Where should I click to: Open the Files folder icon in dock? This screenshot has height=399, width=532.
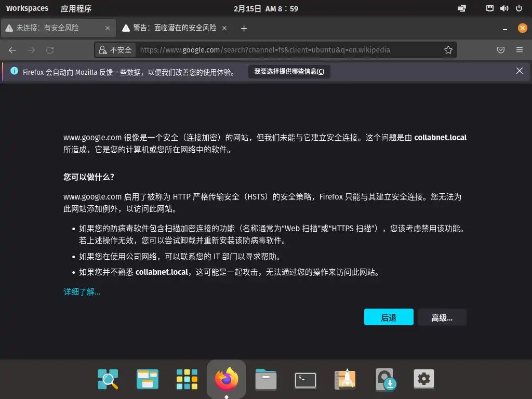coord(265,379)
